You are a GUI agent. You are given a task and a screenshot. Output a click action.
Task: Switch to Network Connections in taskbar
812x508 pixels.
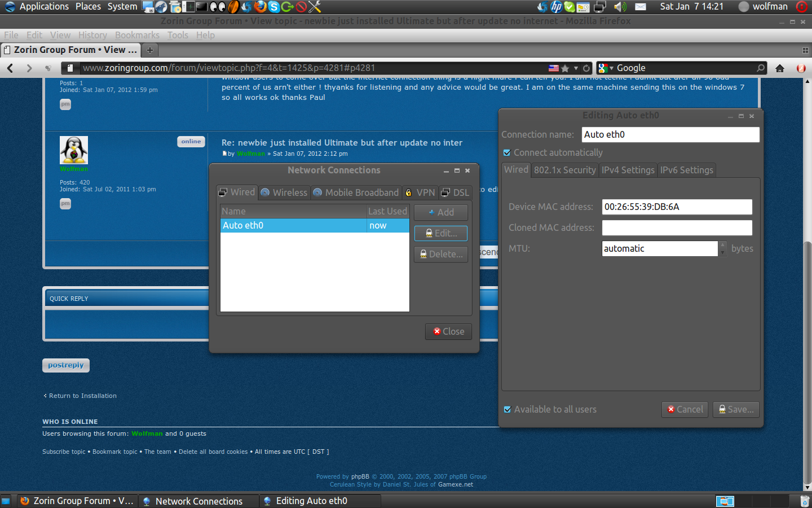(x=199, y=501)
